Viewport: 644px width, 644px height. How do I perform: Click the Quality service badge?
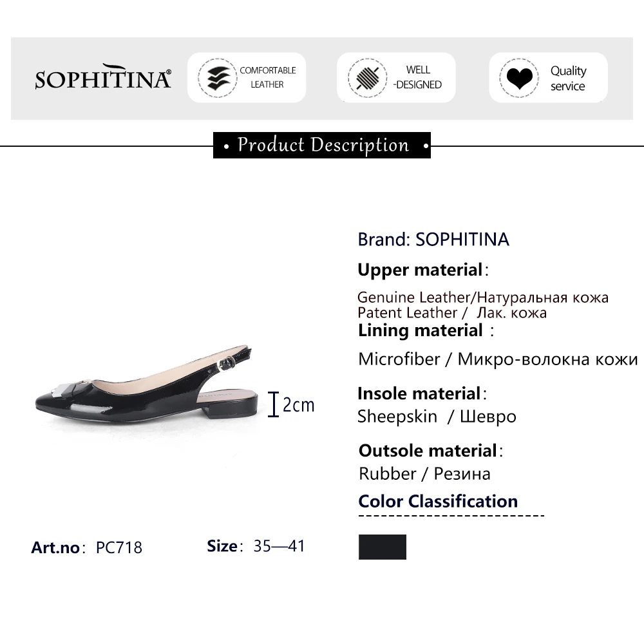pyautogui.click(x=548, y=77)
